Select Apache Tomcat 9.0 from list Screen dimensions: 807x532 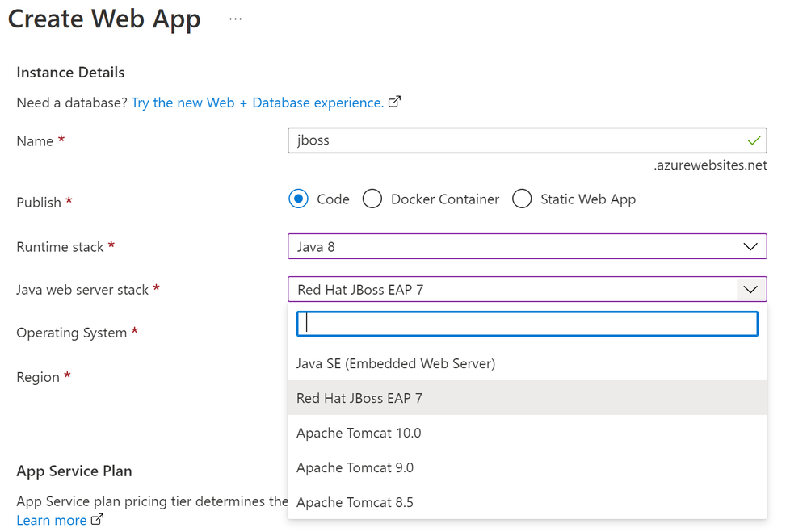355,467
